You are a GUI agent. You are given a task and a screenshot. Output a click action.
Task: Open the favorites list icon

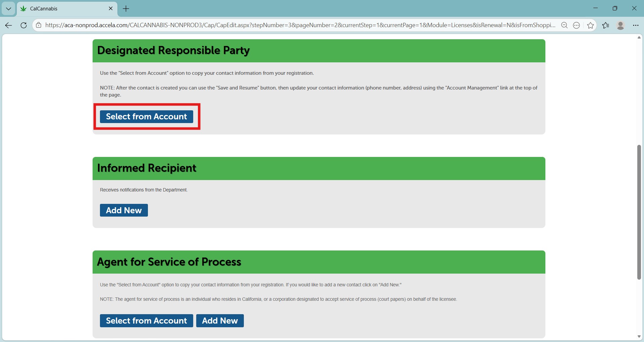coord(606,25)
